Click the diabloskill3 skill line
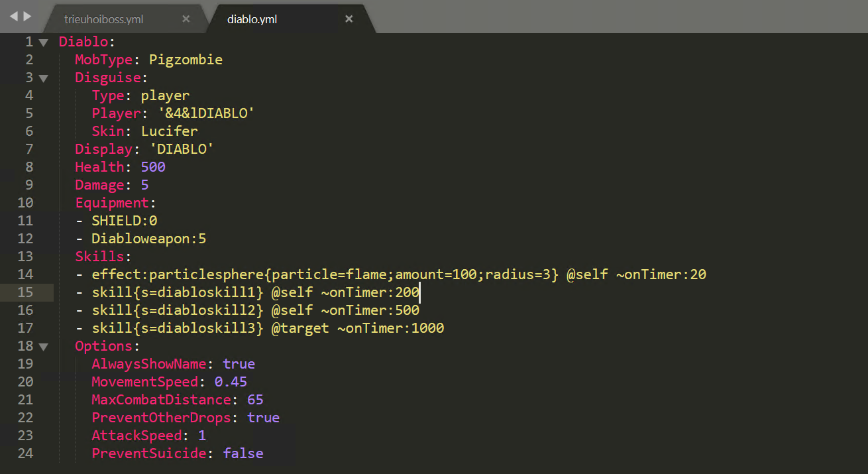Screen dimensions: 868x474 [268, 328]
